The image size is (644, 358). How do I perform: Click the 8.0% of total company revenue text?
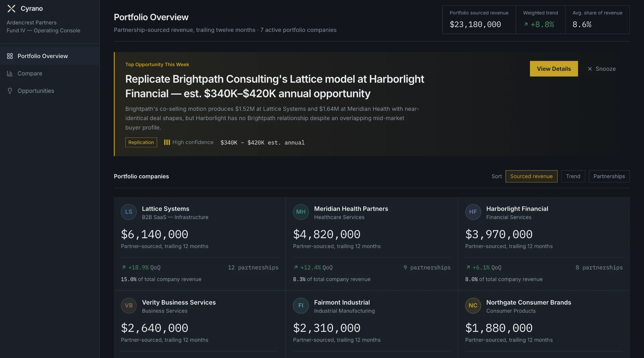tap(504, 279)
